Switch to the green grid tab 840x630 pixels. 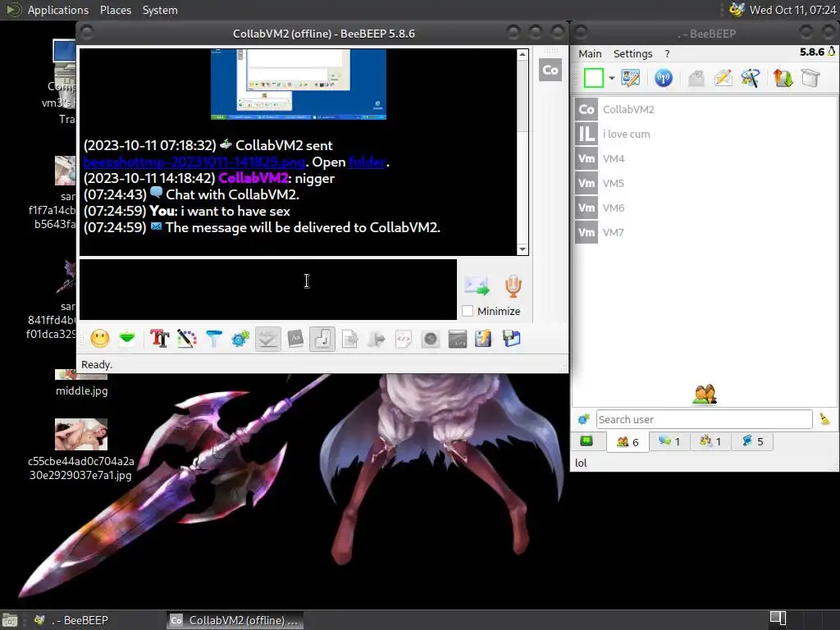tap(587, 441)
